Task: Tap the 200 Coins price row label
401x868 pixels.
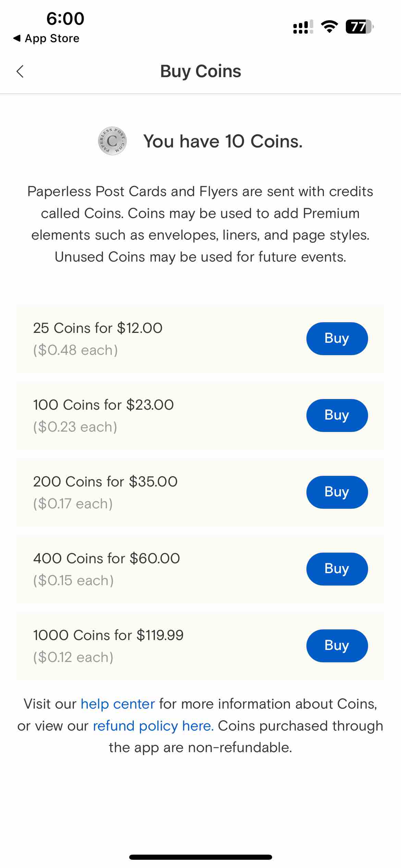Action: 105,482
